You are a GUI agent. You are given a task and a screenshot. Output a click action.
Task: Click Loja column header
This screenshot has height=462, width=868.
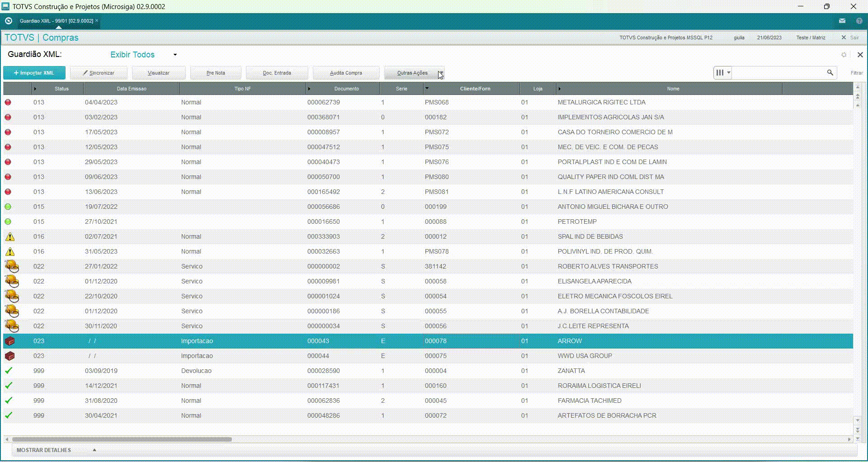(x=538, y=89)
